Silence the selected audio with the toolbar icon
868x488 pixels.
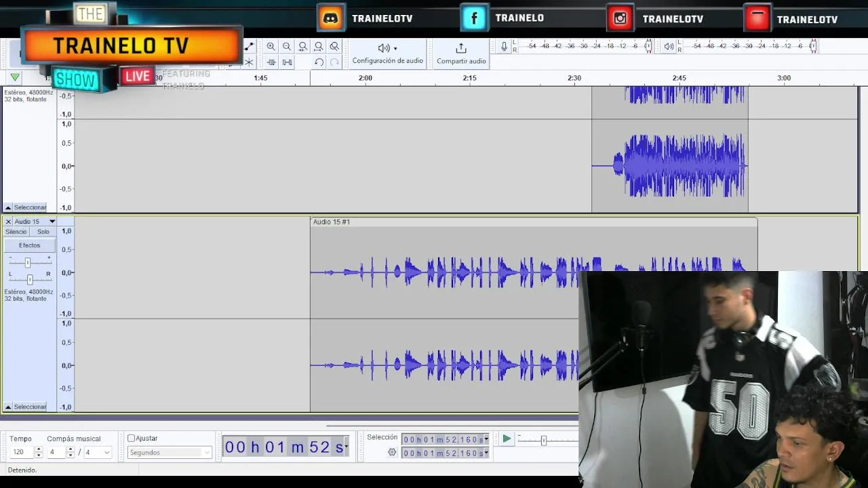point(287,62)
